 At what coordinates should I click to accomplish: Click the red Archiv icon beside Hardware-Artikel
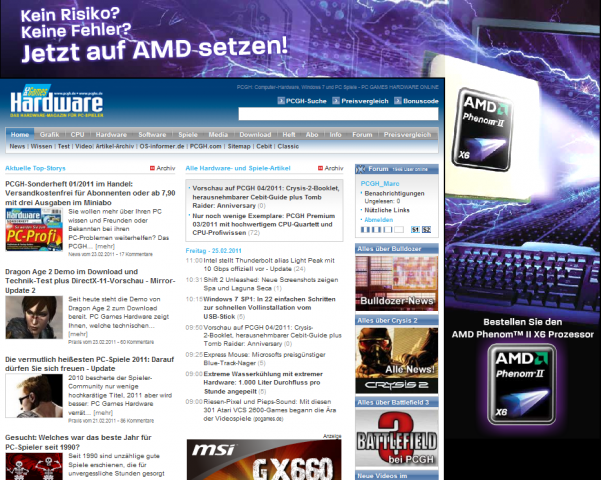pos(320,168)
